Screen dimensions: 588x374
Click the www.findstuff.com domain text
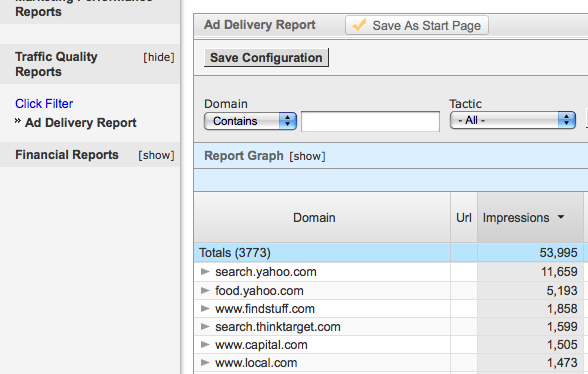tap(265, 309)
